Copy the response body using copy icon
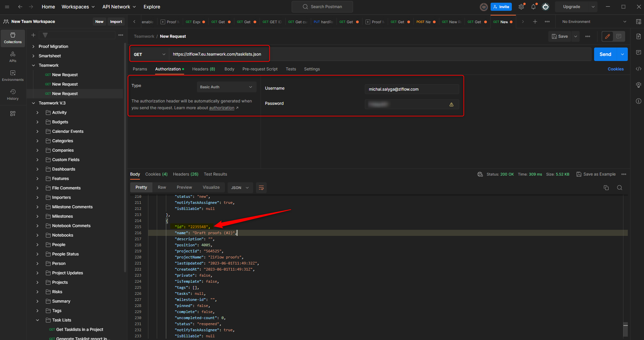This screenshot has width=644, height=340. [606, 188]
